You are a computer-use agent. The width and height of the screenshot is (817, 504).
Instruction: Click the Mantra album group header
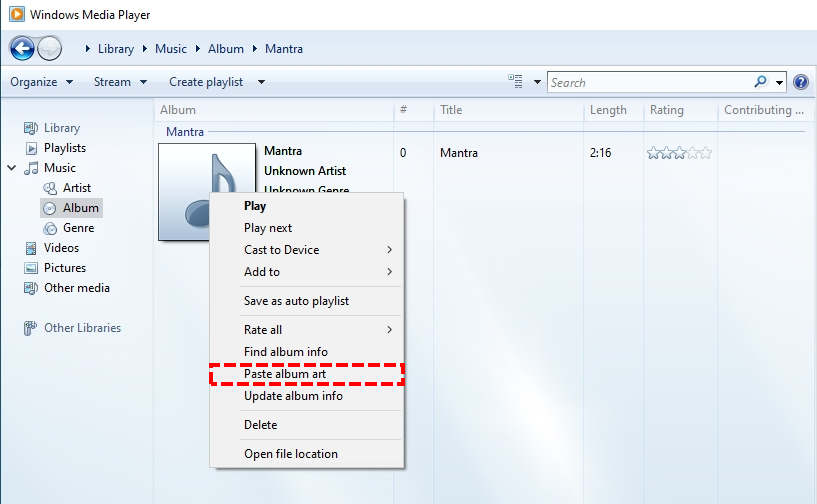(185, 132)
